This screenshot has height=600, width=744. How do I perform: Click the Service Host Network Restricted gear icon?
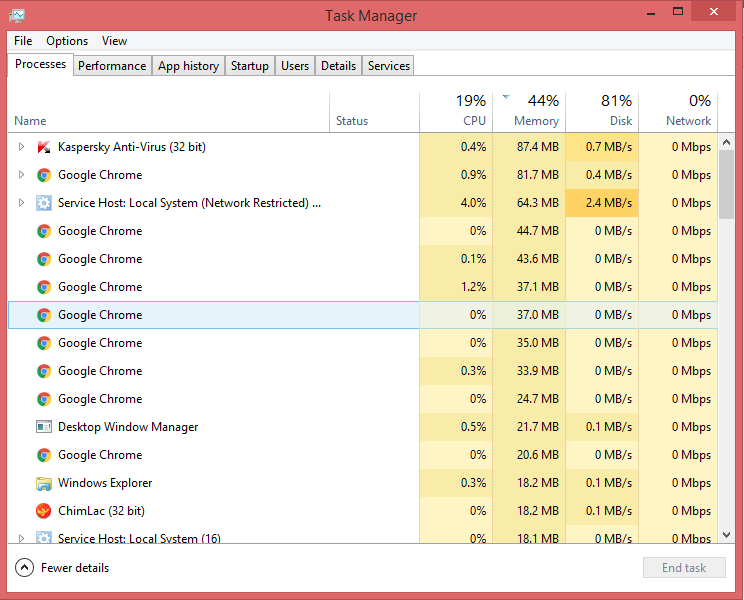coord(44,203)
